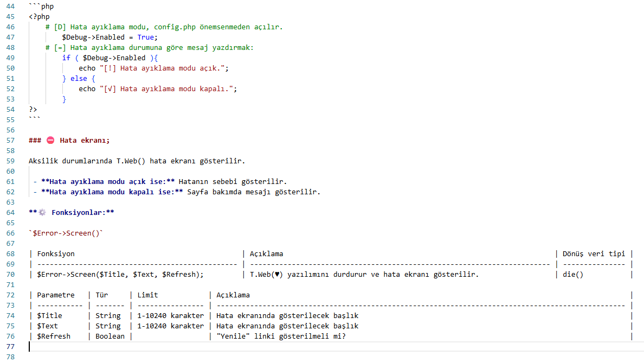Click the 'else' keyword on line 51

click(x=79, y=79)
